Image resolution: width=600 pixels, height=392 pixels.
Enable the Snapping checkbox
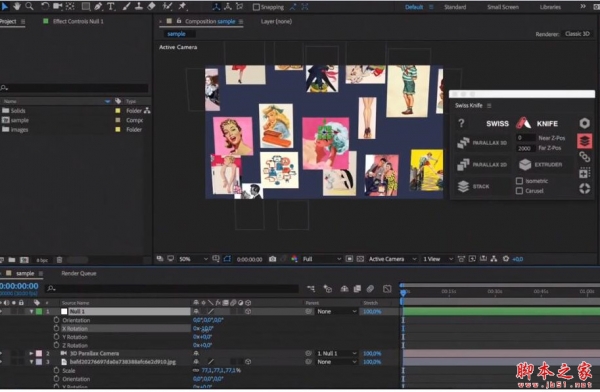(256, 7)
